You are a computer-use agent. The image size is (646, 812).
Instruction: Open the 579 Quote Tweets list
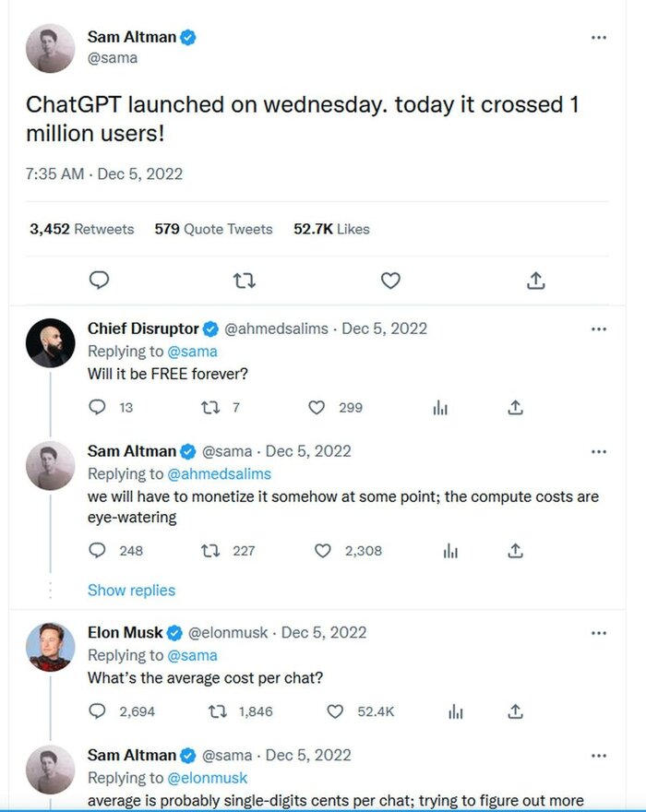click(x=213, y=229)
